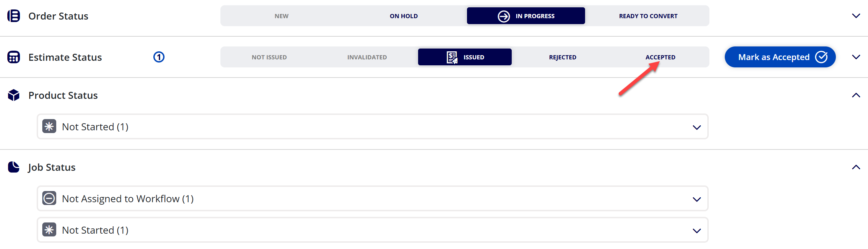Select the Invalidated estimate status
This screenshot has width=868, height=249.
click(367, 57)
